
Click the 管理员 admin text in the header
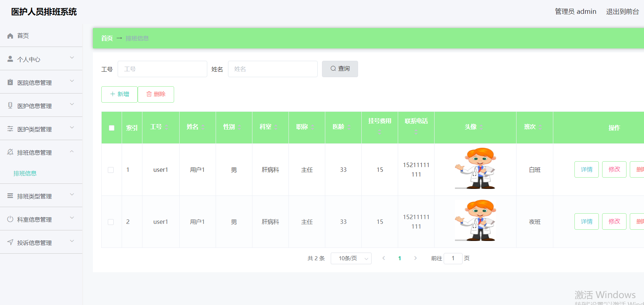576,12
